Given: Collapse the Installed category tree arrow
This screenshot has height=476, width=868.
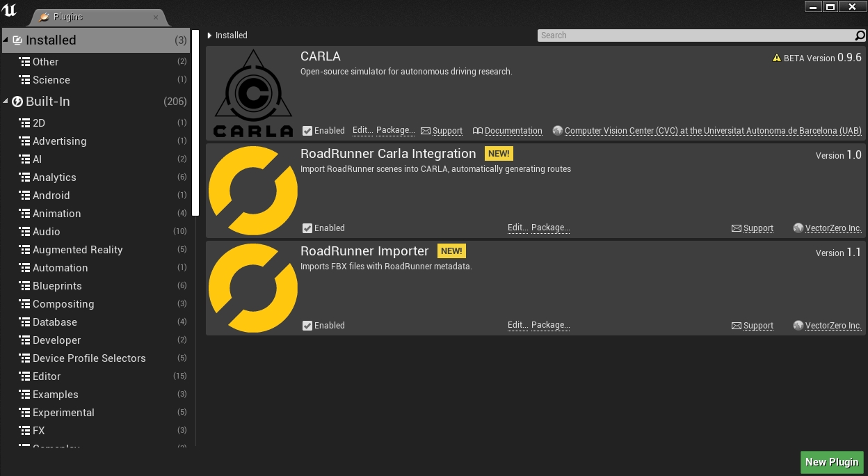Looking at the screenshot, I should coord(6,40).
